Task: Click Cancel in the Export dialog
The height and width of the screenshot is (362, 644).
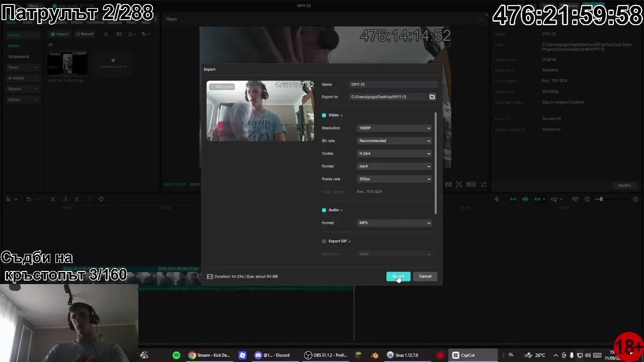Action: coord(425,276)
